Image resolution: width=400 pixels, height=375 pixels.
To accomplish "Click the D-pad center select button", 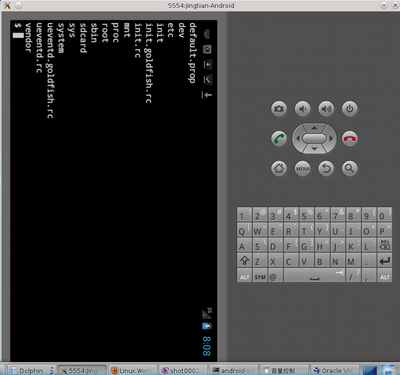I will [x=314, y=138].
